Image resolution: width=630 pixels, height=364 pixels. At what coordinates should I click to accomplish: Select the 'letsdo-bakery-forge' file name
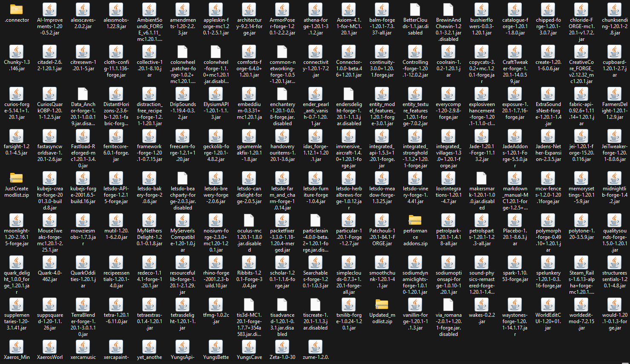pyautogui.click(x=149, y=195)
